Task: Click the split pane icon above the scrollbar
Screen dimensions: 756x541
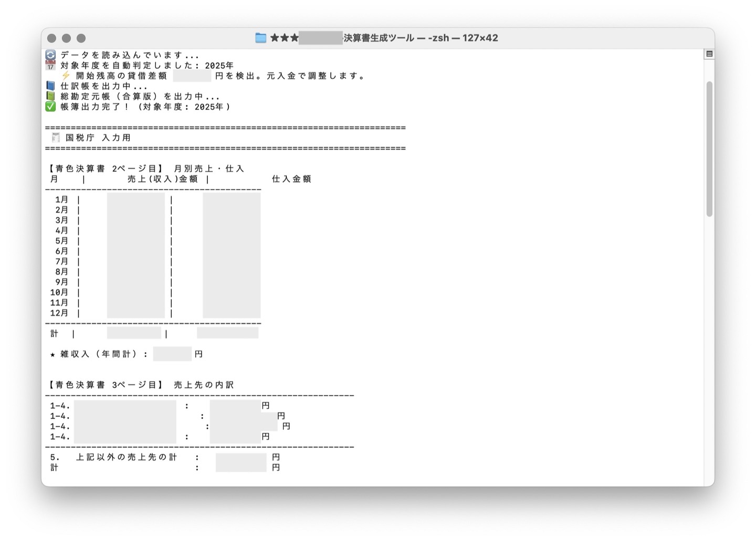Action: pyautogui.click(x=709, y=54)
